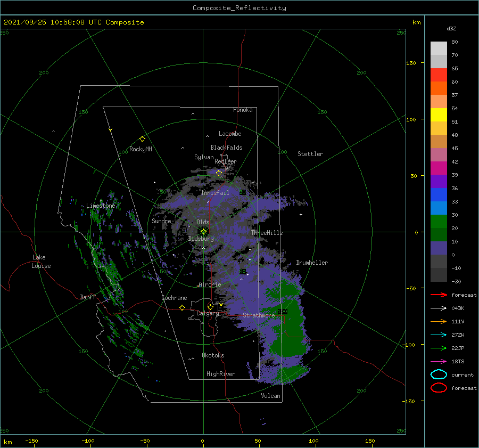
Task: Click the '27ZW' legend label
Action: [x=458, y=335]
